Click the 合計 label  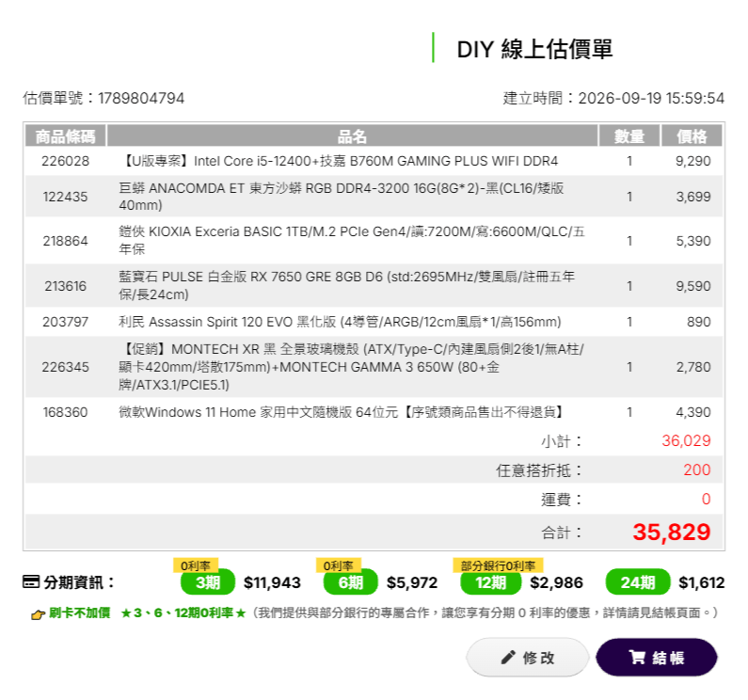coord(562,533)
